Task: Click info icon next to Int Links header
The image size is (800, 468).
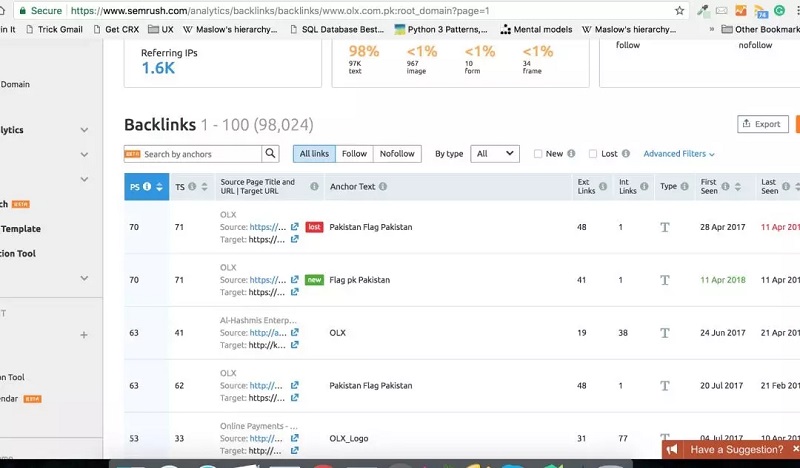Action: 644,186
